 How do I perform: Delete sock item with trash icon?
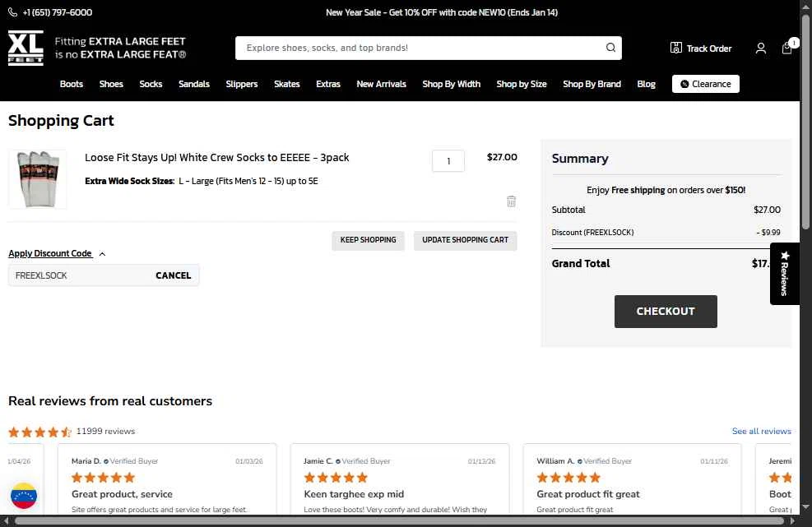pos(511,201)
